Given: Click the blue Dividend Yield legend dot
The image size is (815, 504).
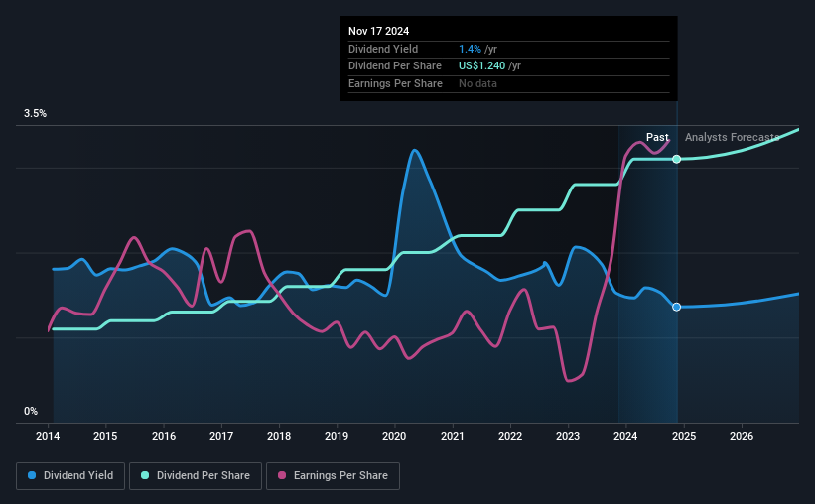Looking at the screenshot, I should [32, 475].
